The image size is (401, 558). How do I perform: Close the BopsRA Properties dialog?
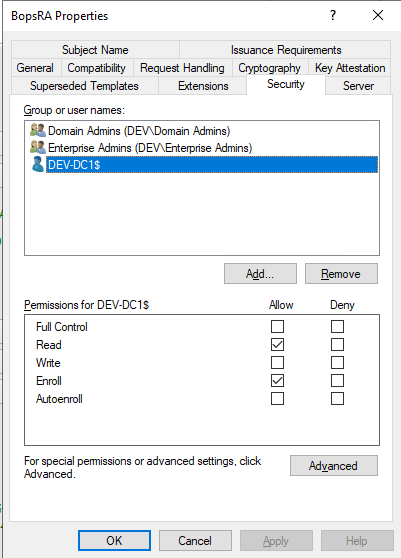click(378, 15)
